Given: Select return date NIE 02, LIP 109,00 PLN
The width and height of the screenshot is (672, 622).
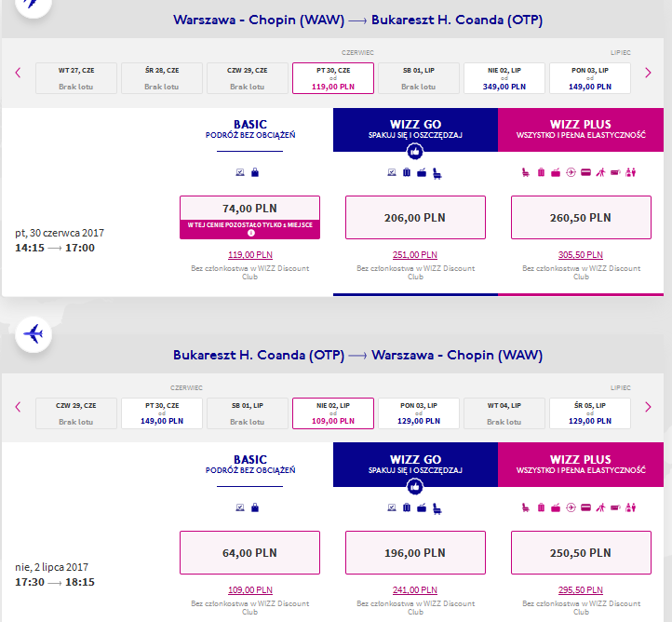Looking at the screenshot, I should click(x=333, y=413).
